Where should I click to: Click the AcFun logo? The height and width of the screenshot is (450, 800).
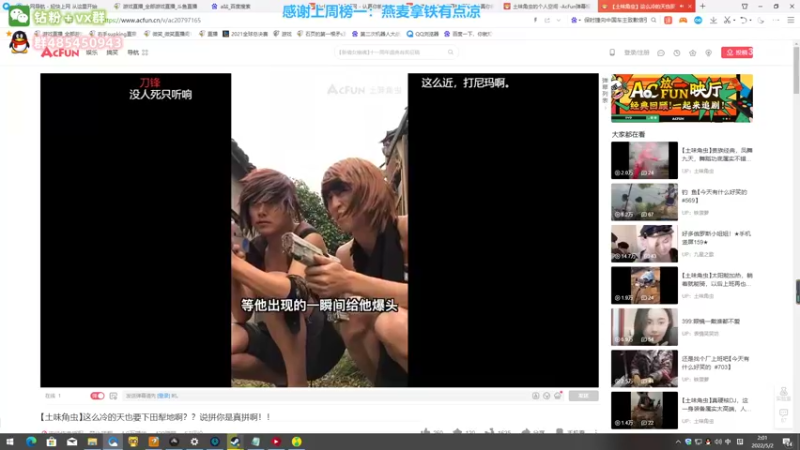click(60, 52)
